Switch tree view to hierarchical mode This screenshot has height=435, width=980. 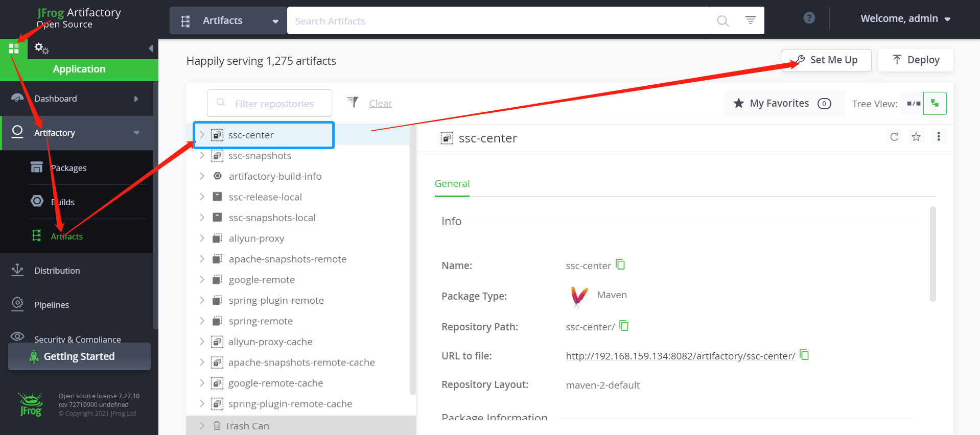pos(935,104)
